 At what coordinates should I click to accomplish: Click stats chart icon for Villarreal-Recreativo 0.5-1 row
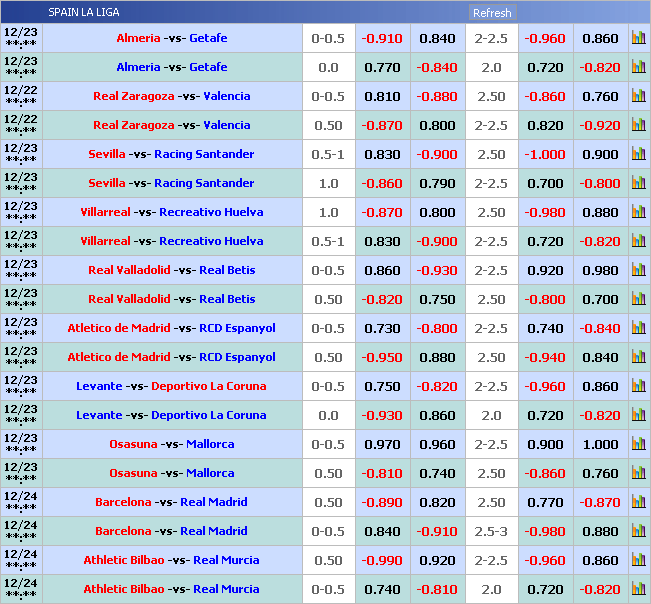click(638, 241)
